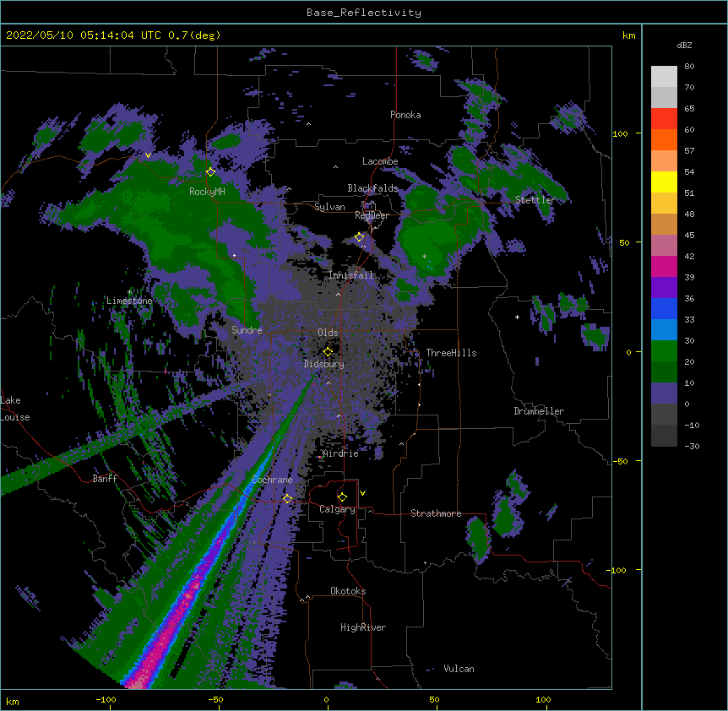Click the yellow diamond marker above Calgary label
Viewport: 728px width, 711px height.
point(342,497)
